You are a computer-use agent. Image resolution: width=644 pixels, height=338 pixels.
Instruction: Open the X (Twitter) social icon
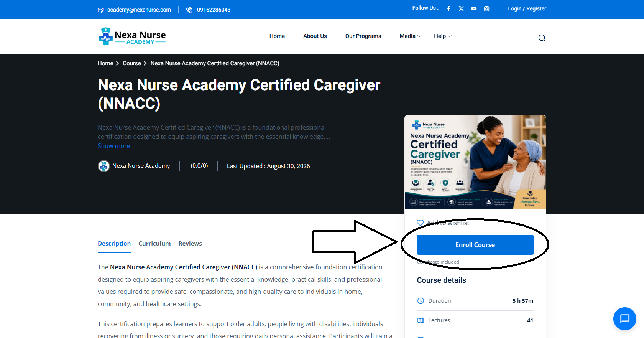pyautogui.click(x=461, y=9)
